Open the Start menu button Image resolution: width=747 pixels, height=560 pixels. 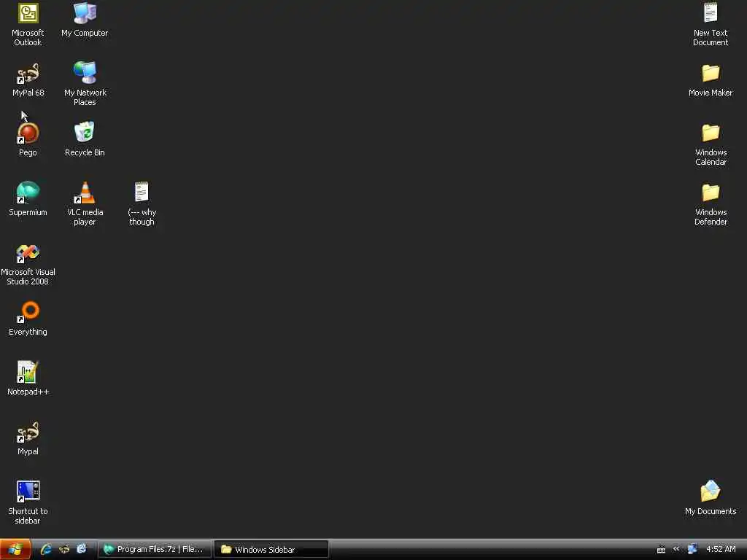tap(15, 550)
